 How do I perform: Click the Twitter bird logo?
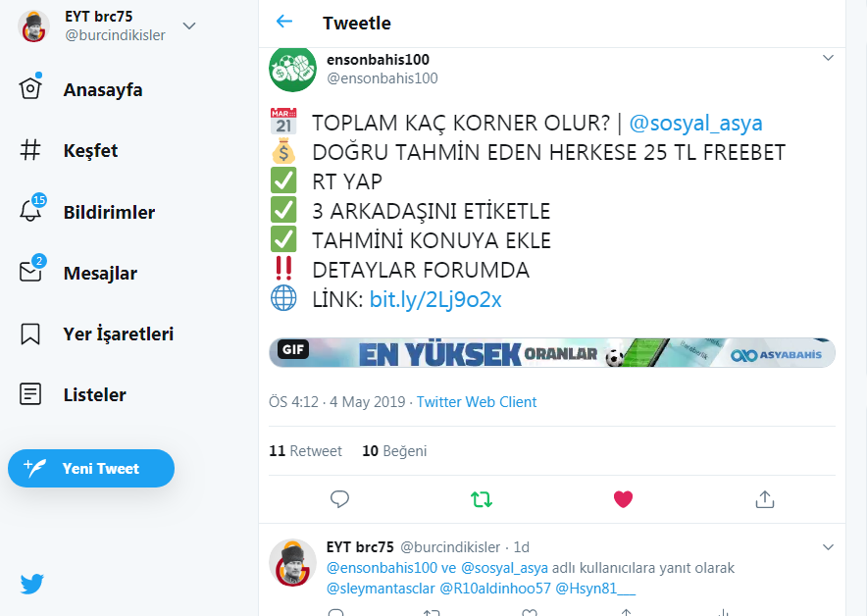point(32,584)
